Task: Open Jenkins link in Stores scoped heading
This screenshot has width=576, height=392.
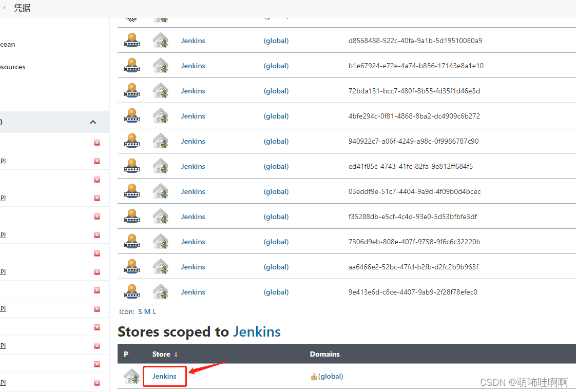Action: coord(257,331)
